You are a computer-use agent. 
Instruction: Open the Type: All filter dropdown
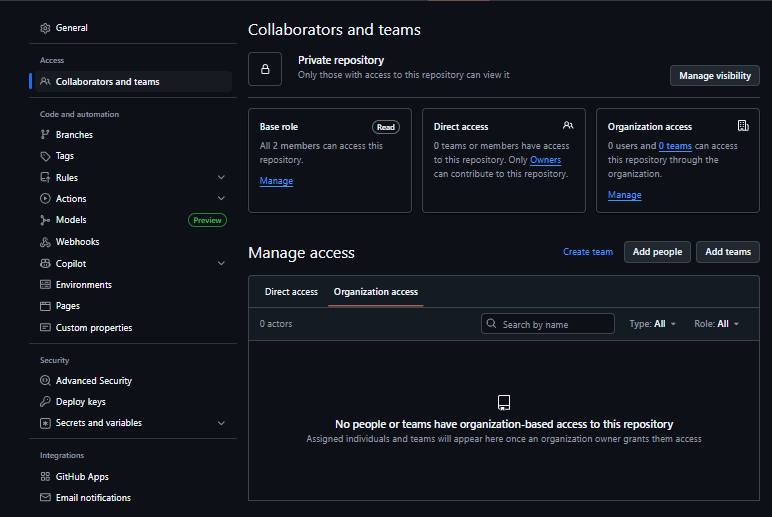[652, 324]
